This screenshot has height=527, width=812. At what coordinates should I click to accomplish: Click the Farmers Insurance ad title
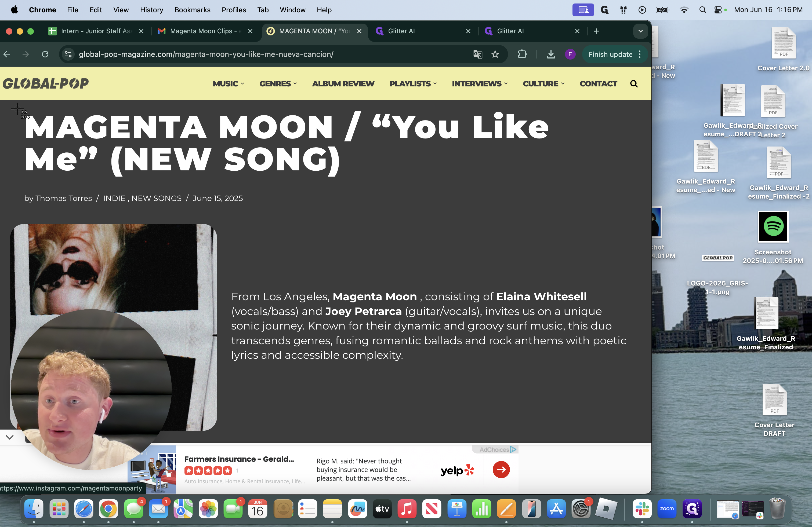click(x=239, y=459)
